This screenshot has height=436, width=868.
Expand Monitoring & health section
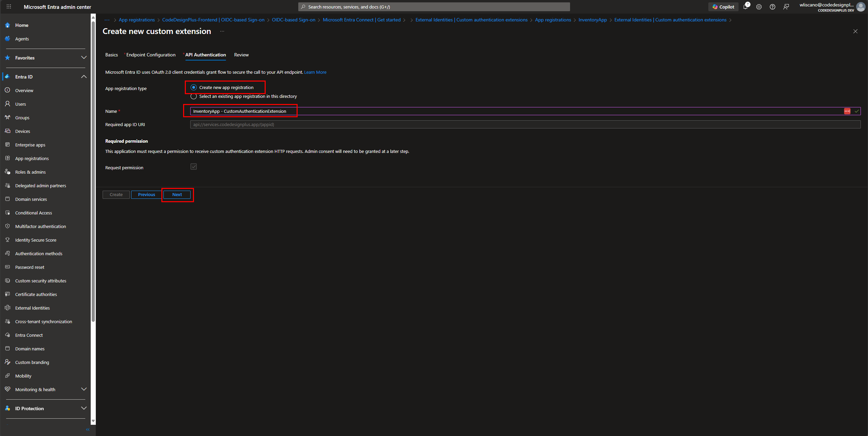84,389
